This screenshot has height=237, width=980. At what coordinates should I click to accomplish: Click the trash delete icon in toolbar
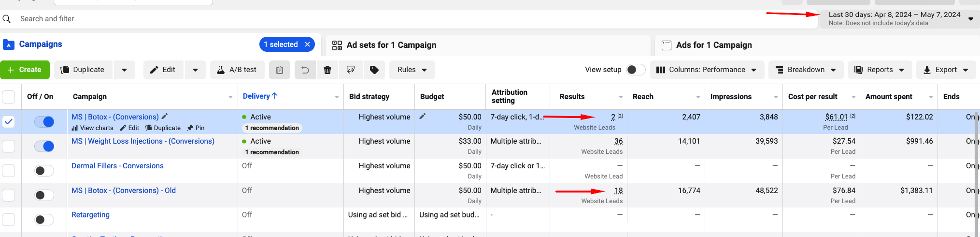tap(327, 70)
